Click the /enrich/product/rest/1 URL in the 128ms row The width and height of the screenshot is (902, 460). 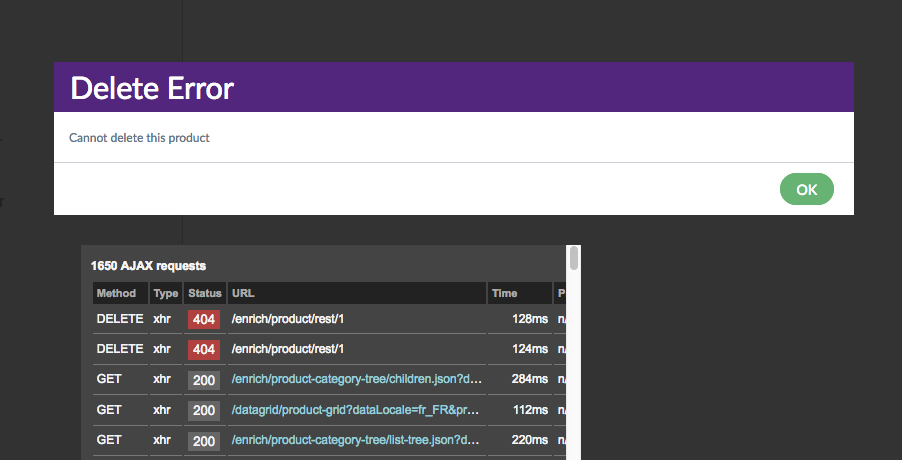point(288,319)
